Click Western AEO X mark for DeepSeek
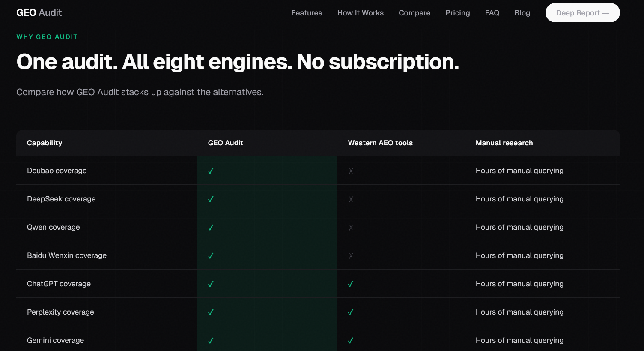Screen dimensions: 644x351 (x=351, y=199)
